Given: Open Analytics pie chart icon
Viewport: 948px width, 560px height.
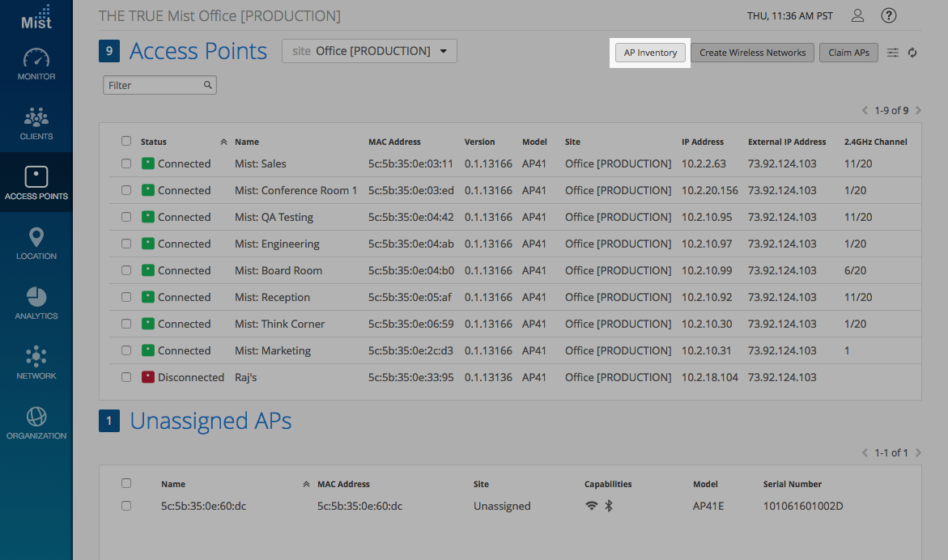Looking at the screenshot, I should coord(36,303).
